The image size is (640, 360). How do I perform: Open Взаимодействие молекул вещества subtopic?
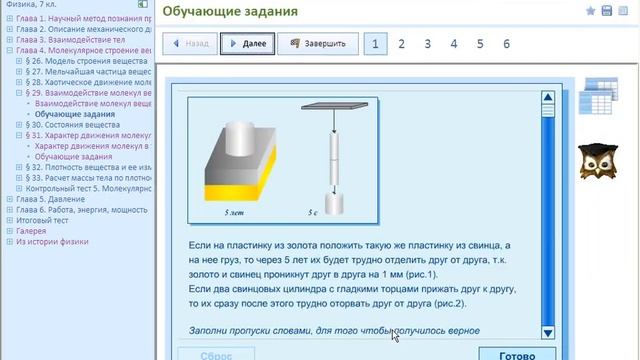point(93,103)
